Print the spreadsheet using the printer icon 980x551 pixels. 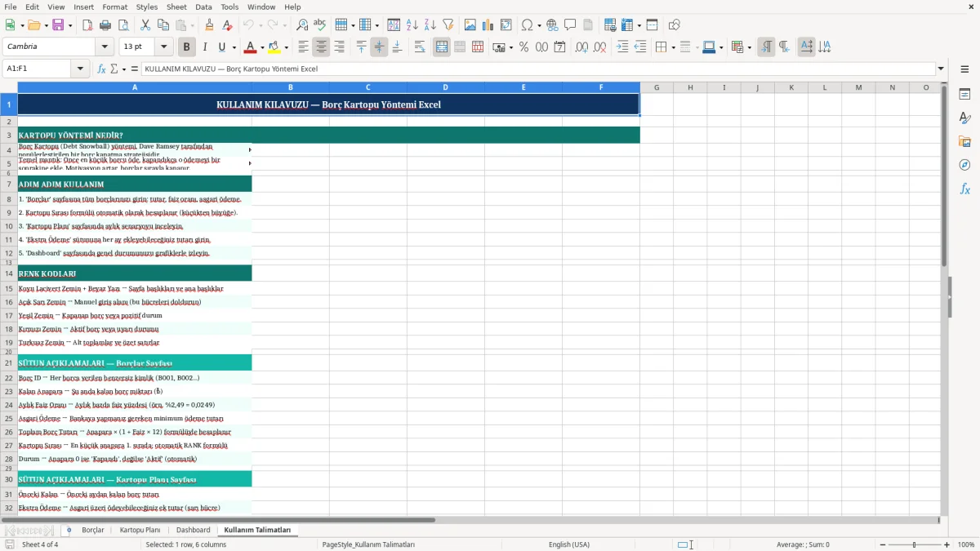[x=105, y=25]
